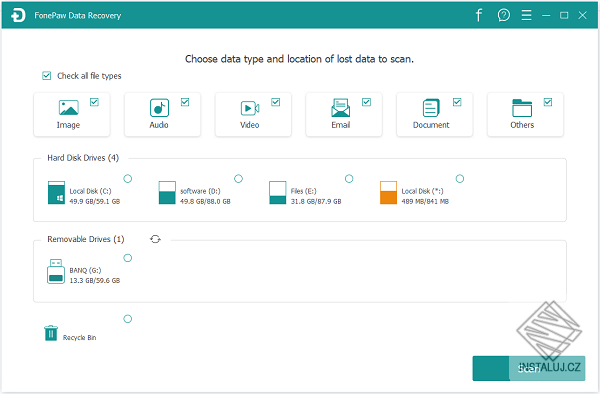
Task: Click the Audio music note icon
Action: click(x=159, y=107)
